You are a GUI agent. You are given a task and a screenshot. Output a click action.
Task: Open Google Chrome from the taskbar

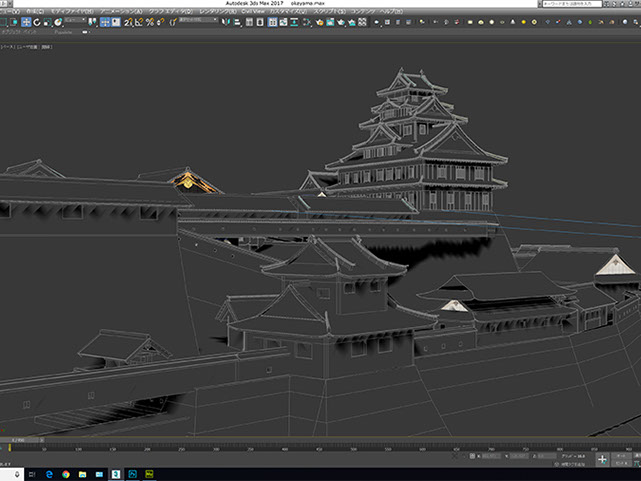[66, 473]
